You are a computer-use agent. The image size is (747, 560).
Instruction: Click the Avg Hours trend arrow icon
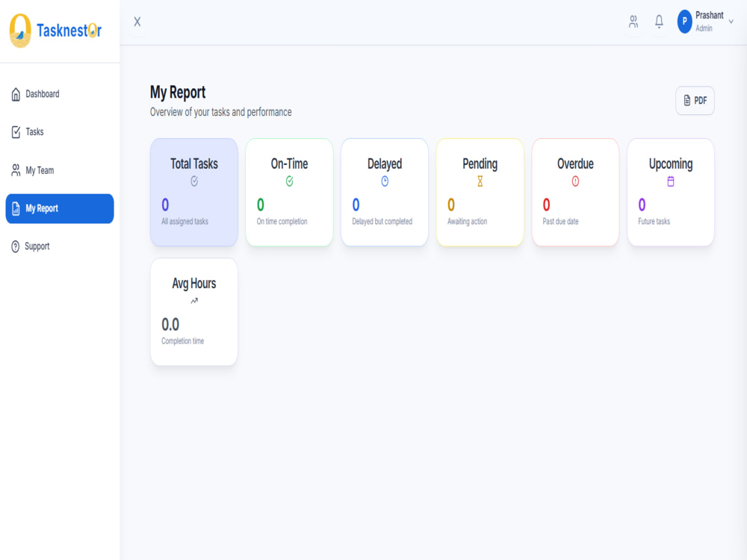click(x=194, y=300)
